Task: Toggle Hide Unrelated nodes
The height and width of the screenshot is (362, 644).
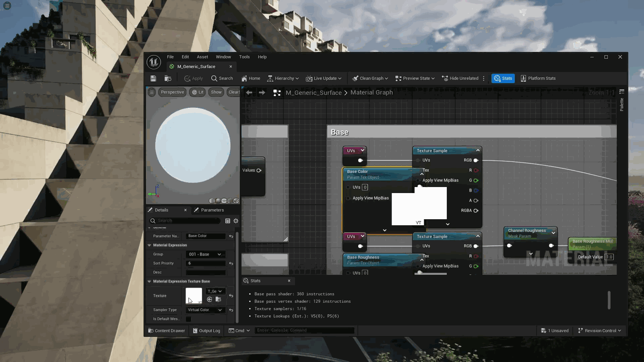Action: point(460,78)
